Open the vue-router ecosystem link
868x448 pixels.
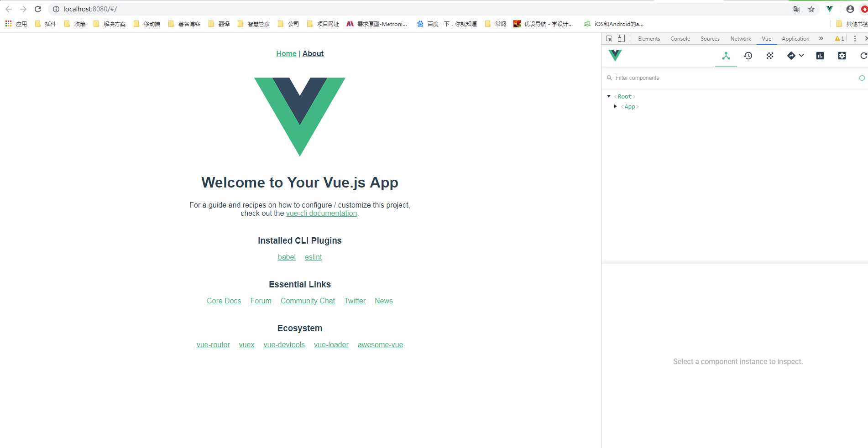pos(213,344)
